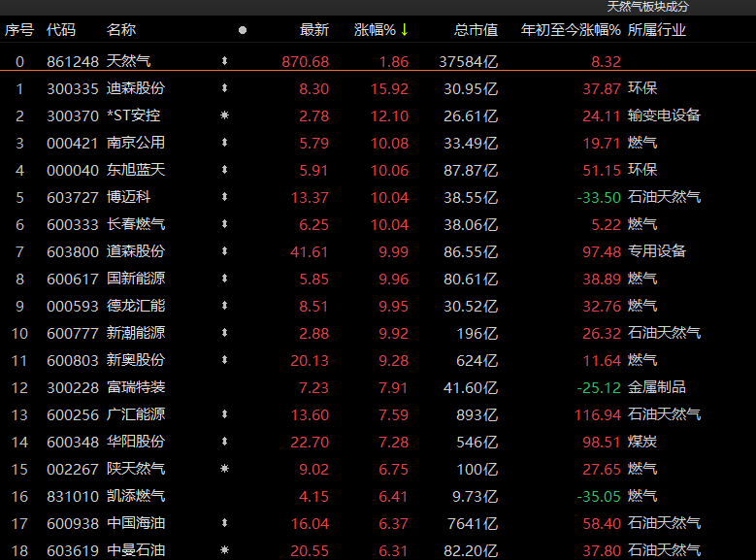
Task: Click the 116.94 year-to-date gain cell
Action: pyautogui.click(x=598, y=414)
